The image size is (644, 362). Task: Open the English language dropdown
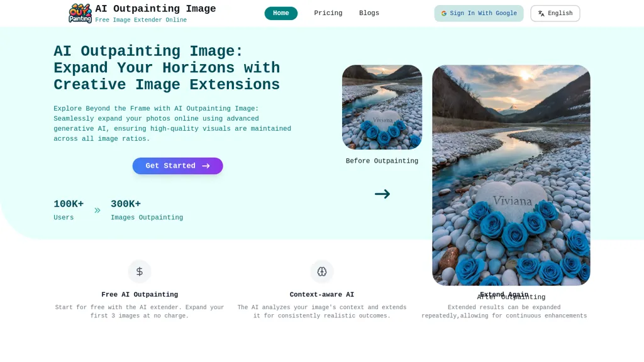[x=555, y=14]
